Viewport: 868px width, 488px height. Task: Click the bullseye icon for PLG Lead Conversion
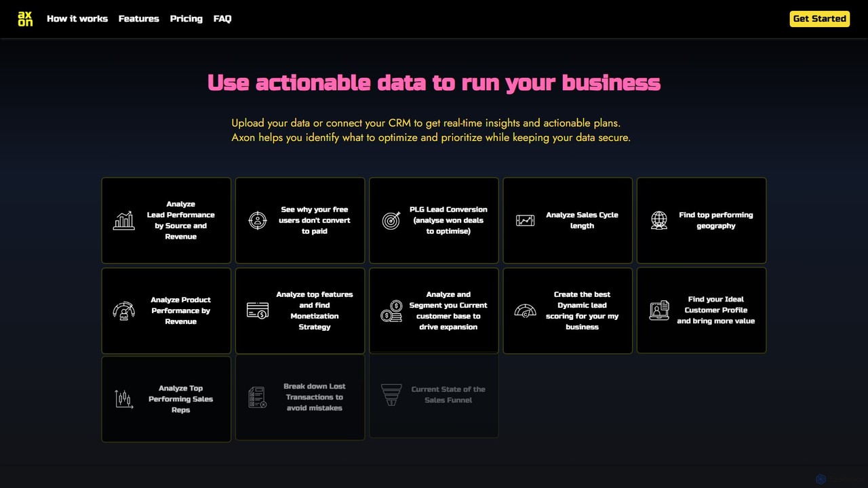coord(391,220)
